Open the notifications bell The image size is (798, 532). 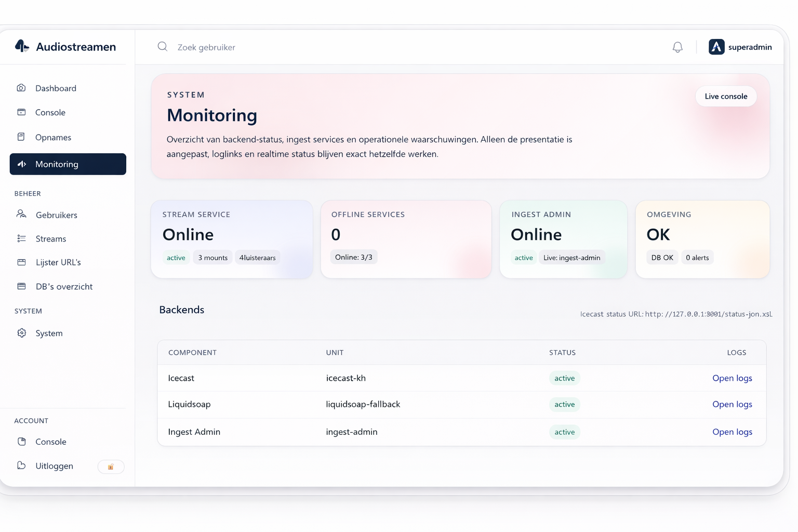click(677, 47)
